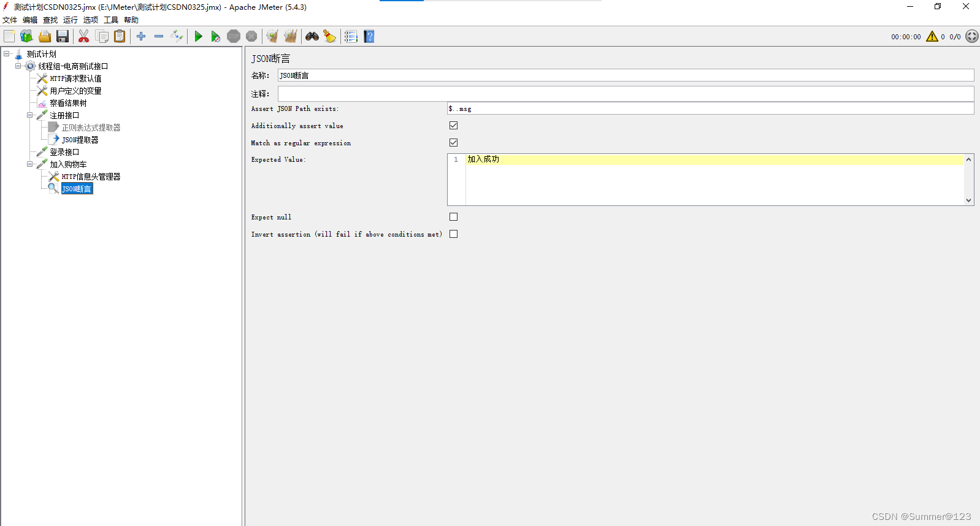The image size is (980, 526).
Task: Click the Help question mark icon
Action: [x=369, y=37]
